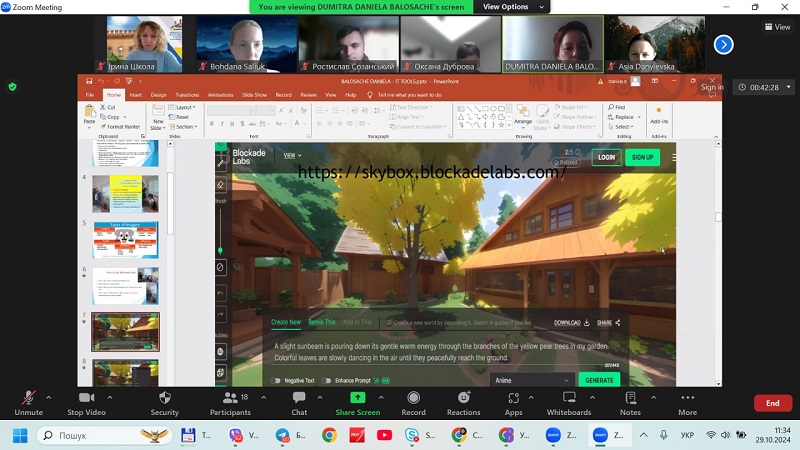800x450 pixels.
Task: Stop Video in Zoom toolbar
Action: (86, 403)
